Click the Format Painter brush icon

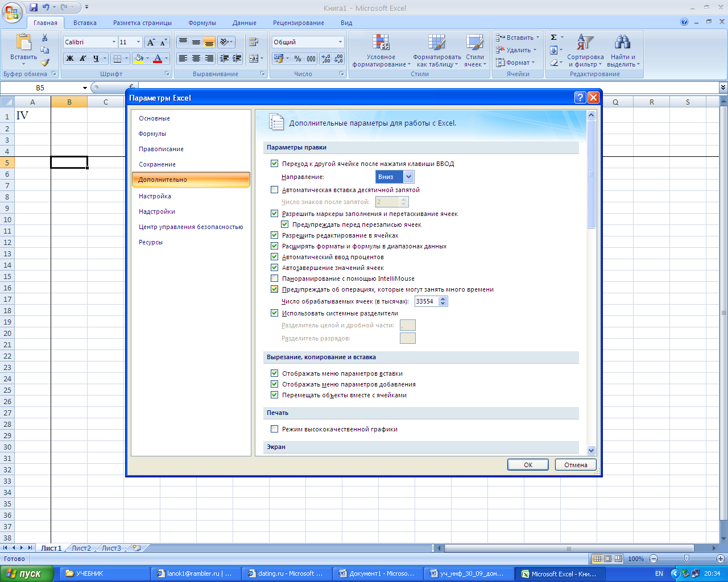pos(45,63)
